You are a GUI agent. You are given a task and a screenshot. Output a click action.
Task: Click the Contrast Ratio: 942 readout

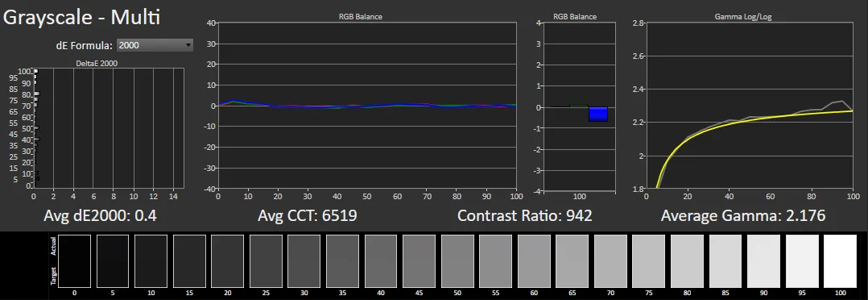(525, 215)
